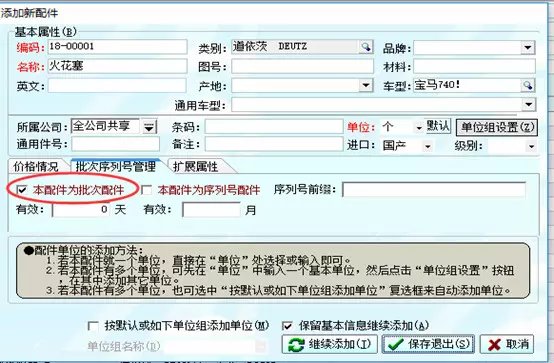Open the 通用车型 dropdown arrow
The height and width of the screenshot is (363, 554).
[x=529, y=104]
